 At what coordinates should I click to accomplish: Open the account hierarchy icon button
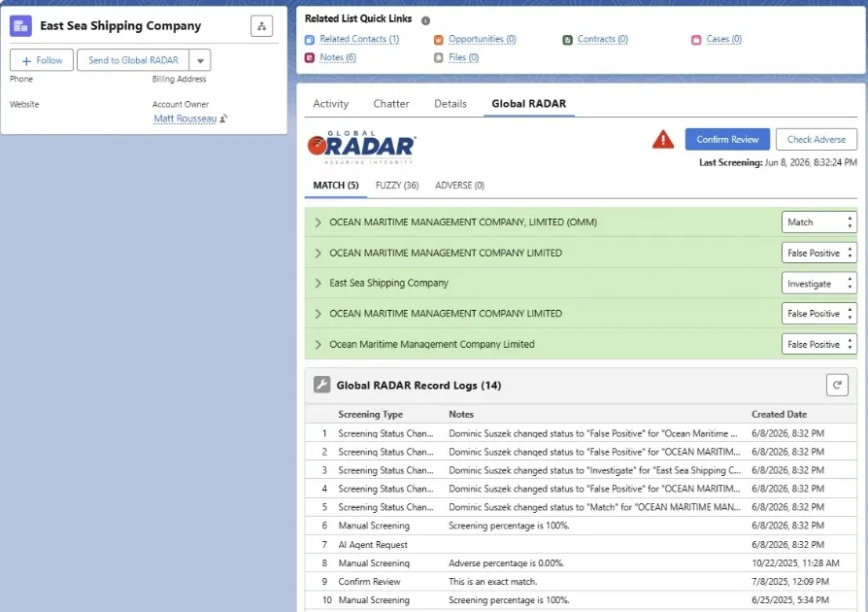pyautogui.click(x=261, y=26)
